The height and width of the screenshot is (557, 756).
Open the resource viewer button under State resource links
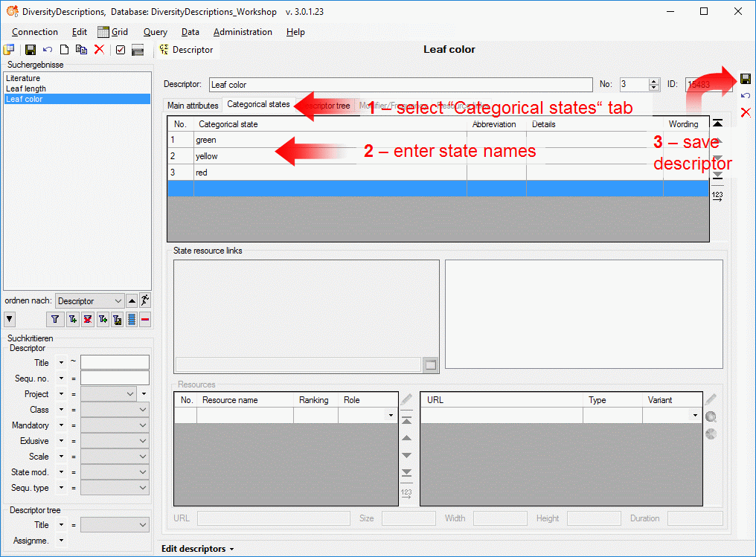[431, 364]
